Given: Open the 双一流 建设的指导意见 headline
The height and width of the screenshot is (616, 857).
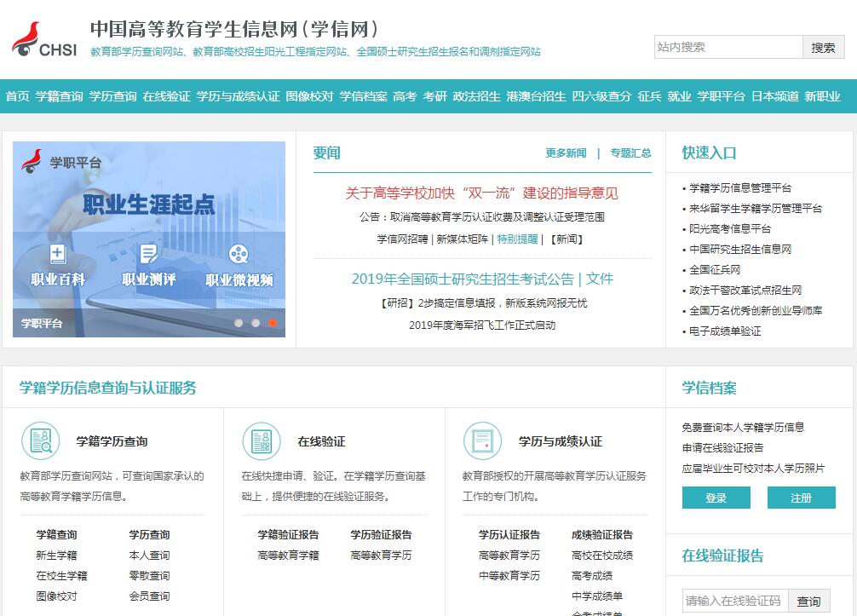Looking at the screenshot, I should (482, 193).
